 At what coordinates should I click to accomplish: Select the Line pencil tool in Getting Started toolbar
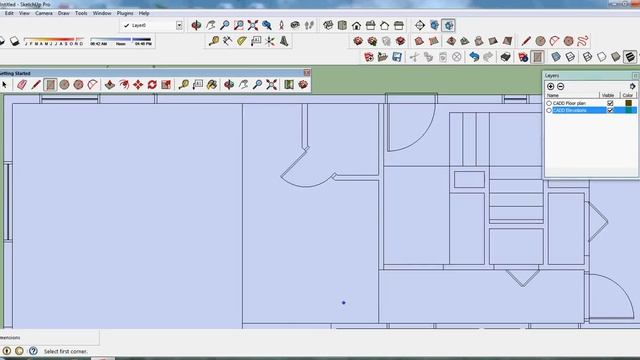pos(36,84)
